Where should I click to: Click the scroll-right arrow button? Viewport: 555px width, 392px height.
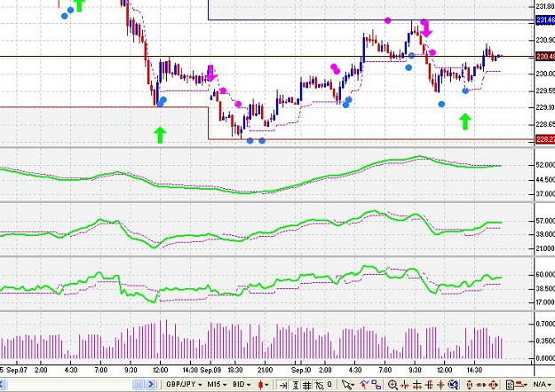pyautogui.click(x=151, y=384)
